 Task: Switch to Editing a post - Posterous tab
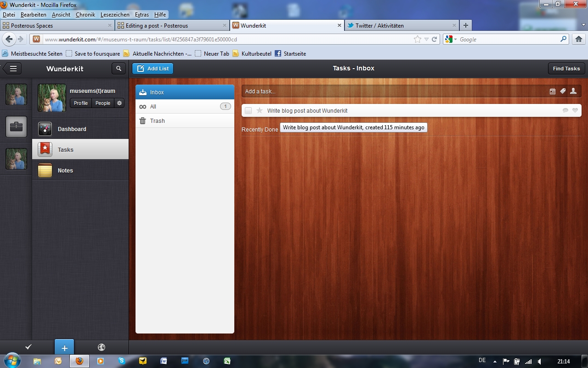(x=172, y=26)
